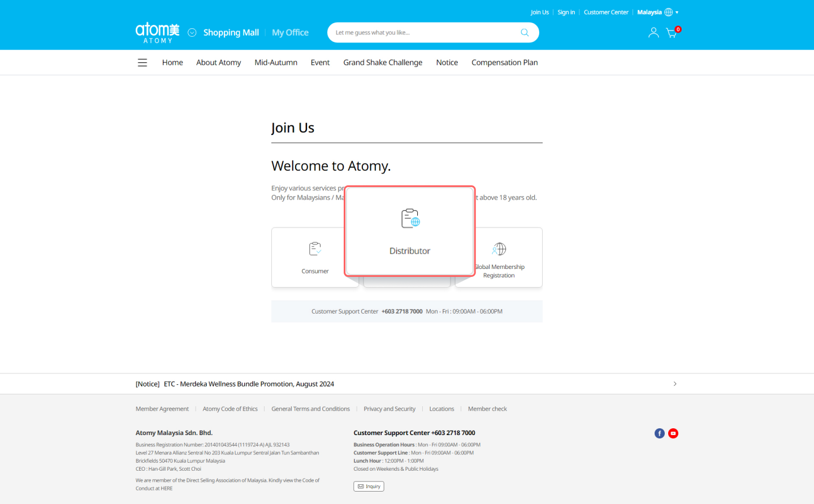Click the globe icon next to Malaysia
Screen dimensions: 814x504
tap(669, 12)
